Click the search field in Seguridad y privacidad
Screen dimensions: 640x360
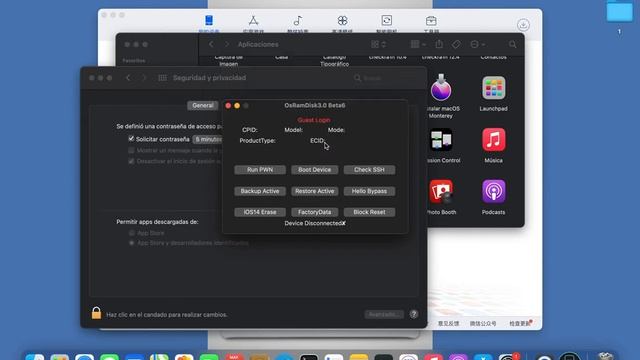[x=386, y=78]
